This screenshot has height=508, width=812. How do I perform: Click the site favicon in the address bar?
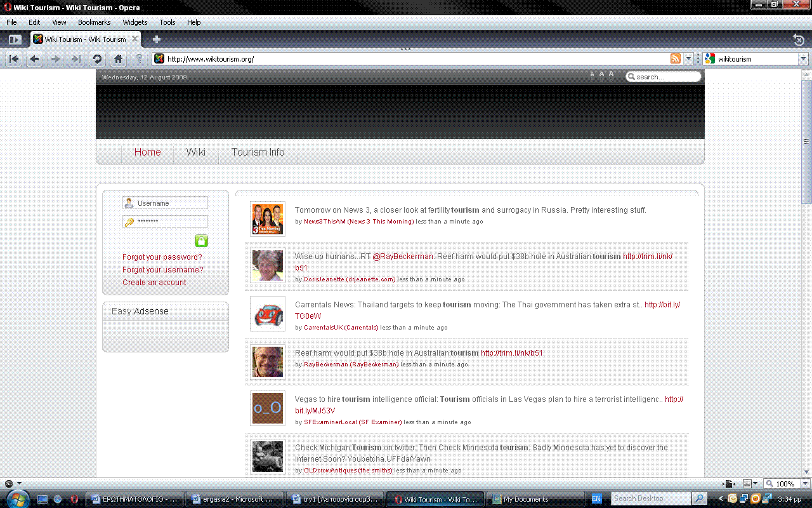coord(159,59)
